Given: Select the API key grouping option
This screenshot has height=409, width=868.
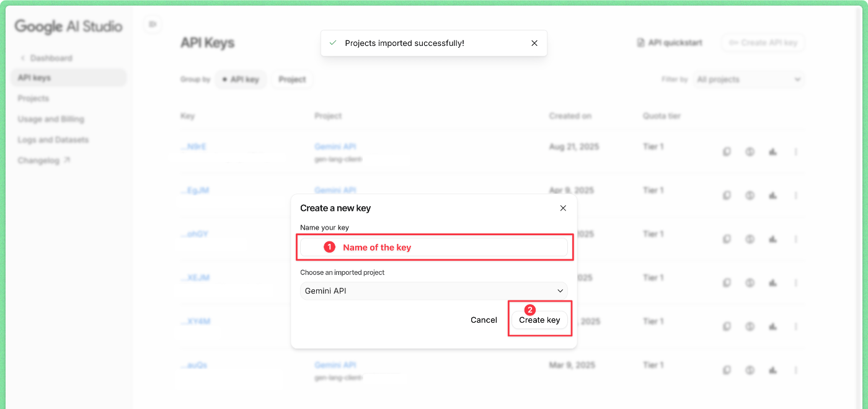Looking at the screenshot, I should point(241,79).
